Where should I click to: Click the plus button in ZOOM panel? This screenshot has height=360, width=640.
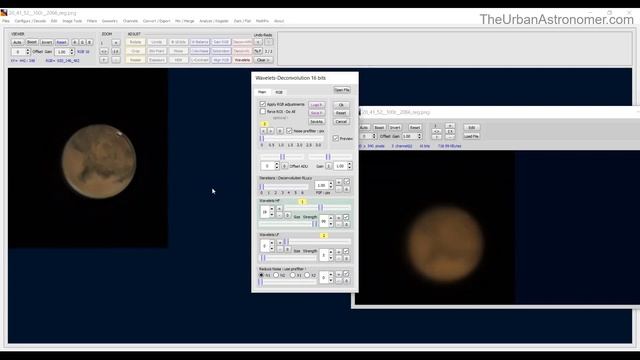[x=116, y=42]
